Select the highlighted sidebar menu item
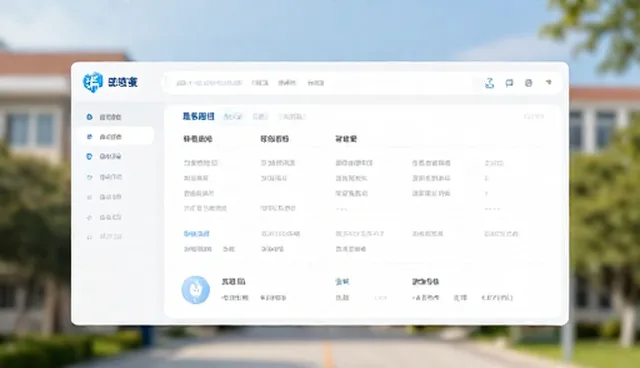Screen dimensions: 640x368 (x=115, y=136)
